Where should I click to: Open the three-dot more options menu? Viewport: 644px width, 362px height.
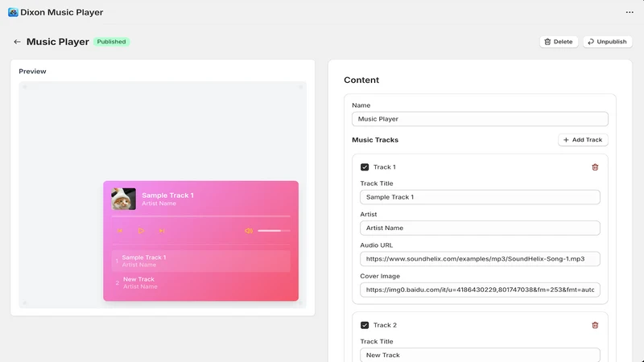point(630,12)
